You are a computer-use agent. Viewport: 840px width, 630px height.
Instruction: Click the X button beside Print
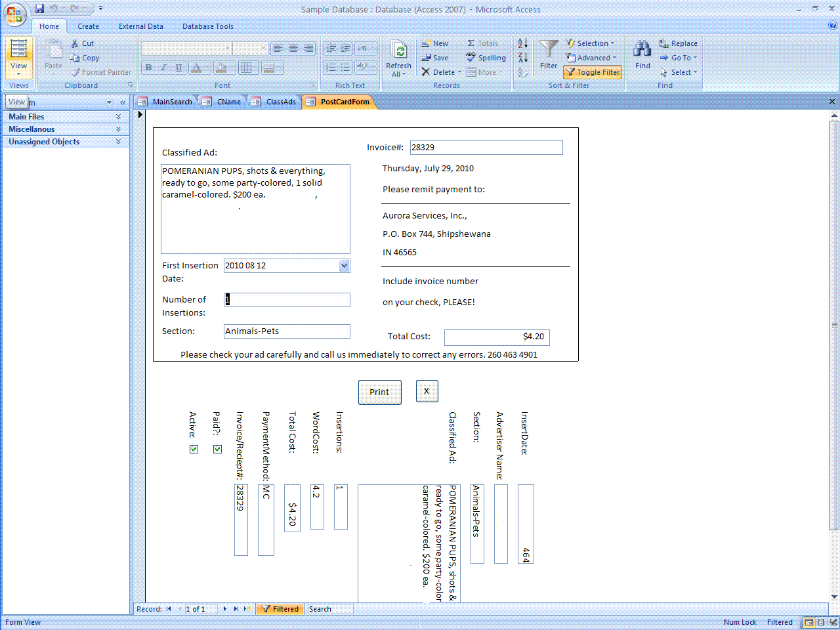427,391
